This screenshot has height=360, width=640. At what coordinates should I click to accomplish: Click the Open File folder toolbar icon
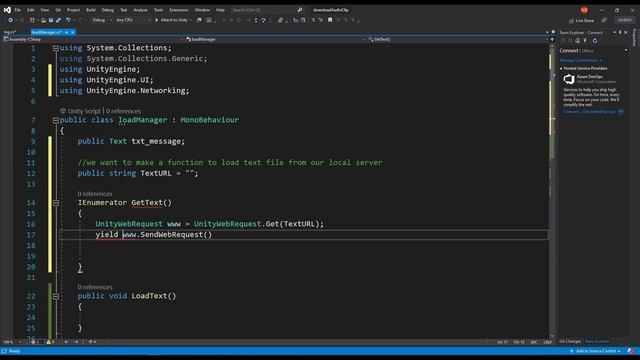43,20
